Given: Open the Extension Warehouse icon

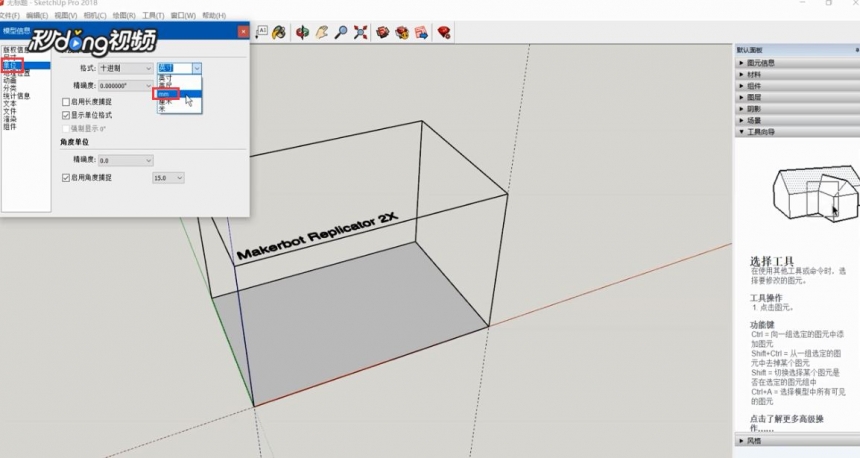Looking at the screenshot, I should click(x=402, y=32).
